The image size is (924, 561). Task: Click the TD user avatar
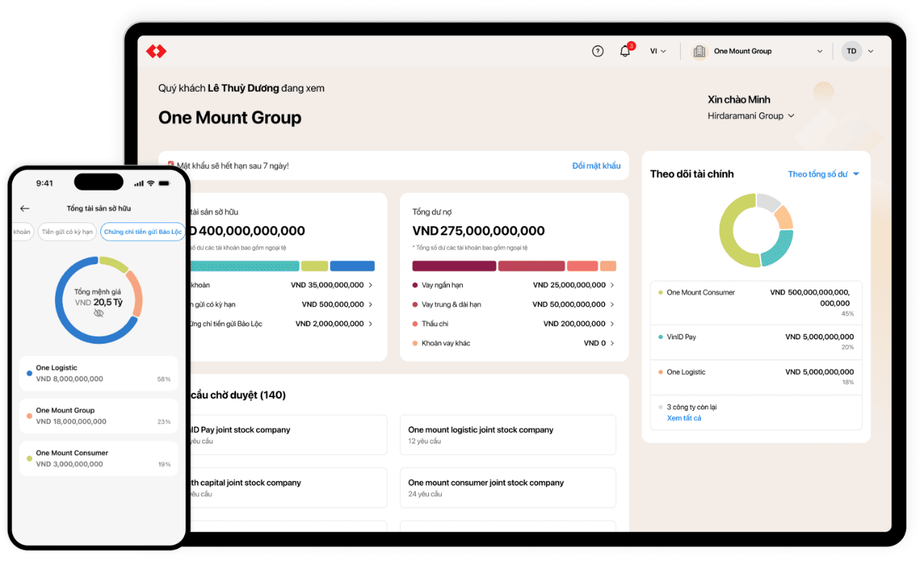[x=852, y=51]
